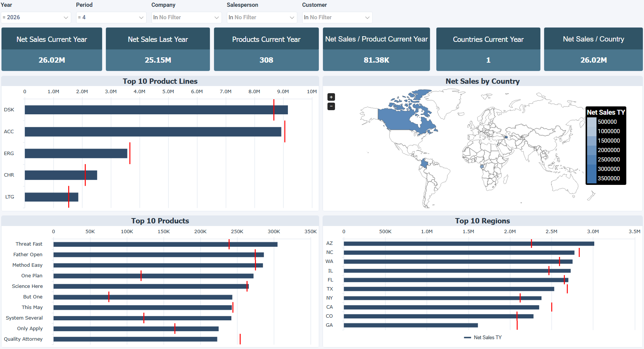Expand the Company filter dropdown
Screen dimensions: 644x349
[187, 17]
